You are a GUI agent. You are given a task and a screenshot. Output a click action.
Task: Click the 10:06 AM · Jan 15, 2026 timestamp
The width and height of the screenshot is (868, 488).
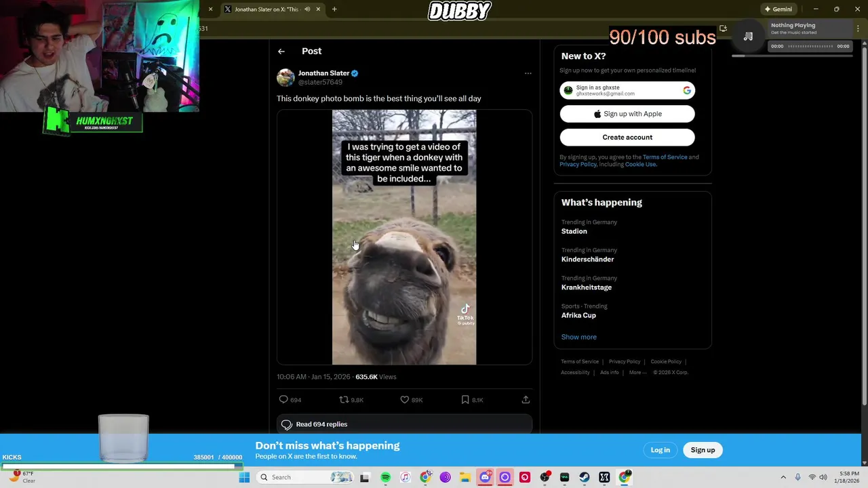pos(313,377)
